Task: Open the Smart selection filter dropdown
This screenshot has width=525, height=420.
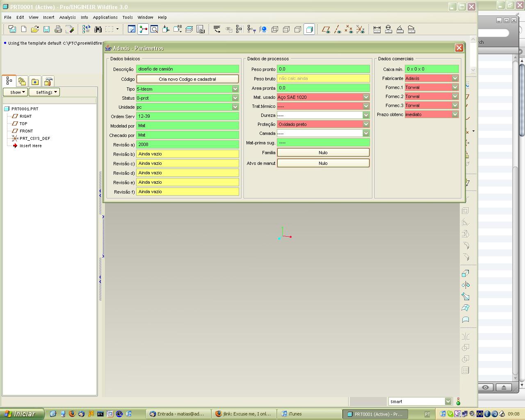Action: [x=448, y=402]
